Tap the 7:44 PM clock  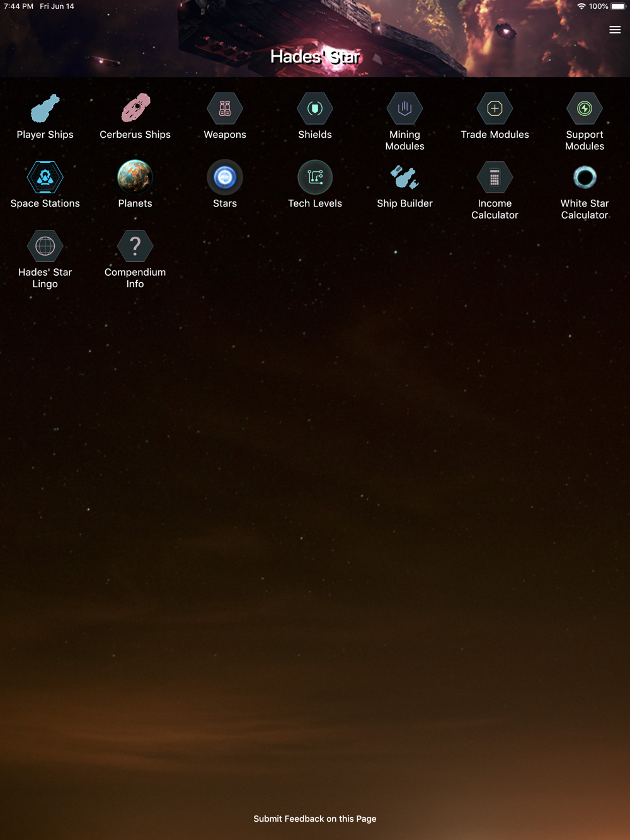pos(18,6)
